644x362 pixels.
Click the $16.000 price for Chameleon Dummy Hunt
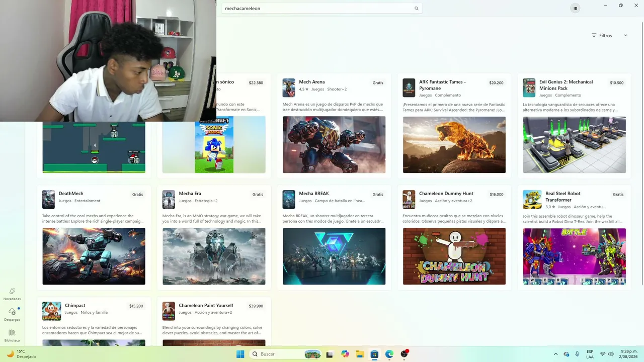[496, 194]
